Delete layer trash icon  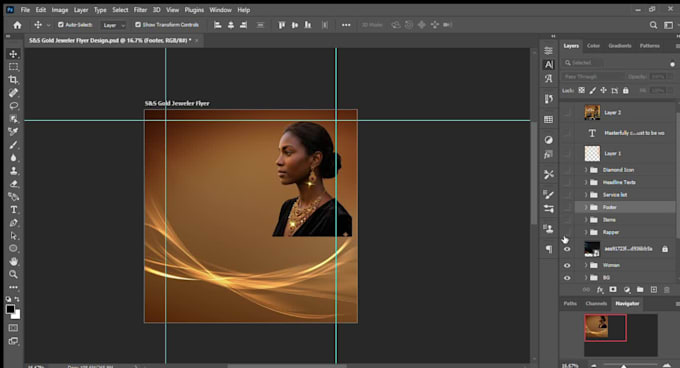pyautogui.click(x=667, y=290)
